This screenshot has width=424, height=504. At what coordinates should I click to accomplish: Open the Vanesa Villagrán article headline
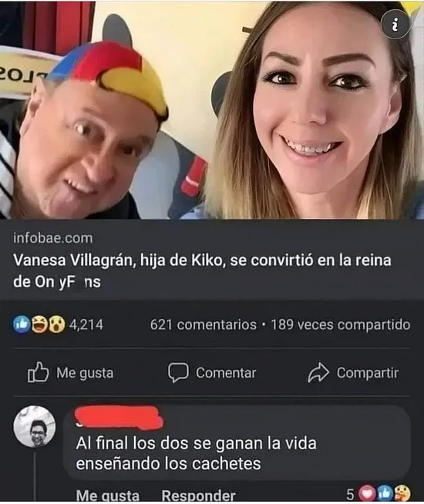tap(202, 270)
